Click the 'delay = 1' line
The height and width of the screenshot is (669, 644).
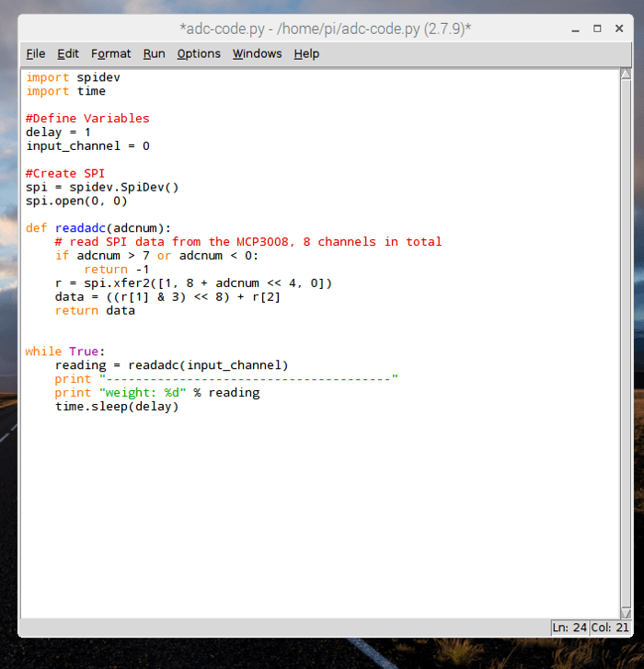pyautogui.click(x=58, y=133)
